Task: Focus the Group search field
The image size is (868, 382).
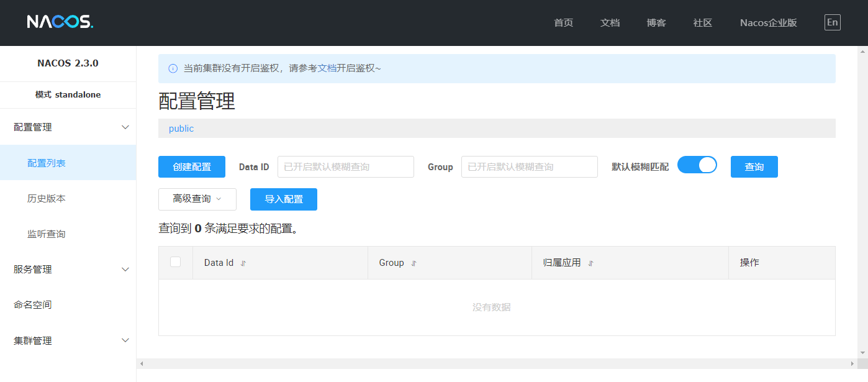Action: pyautogui.click(x=530, y=167)
